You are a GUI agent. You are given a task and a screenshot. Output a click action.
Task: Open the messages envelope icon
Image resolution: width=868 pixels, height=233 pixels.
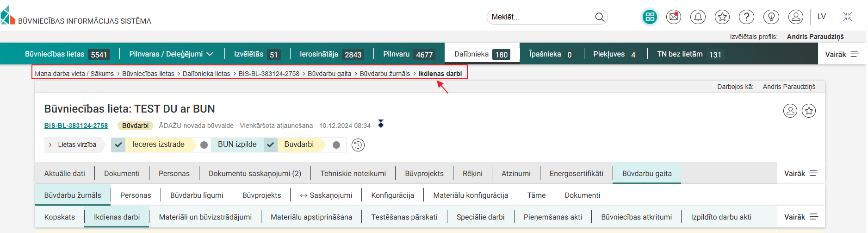click(673, 17)
